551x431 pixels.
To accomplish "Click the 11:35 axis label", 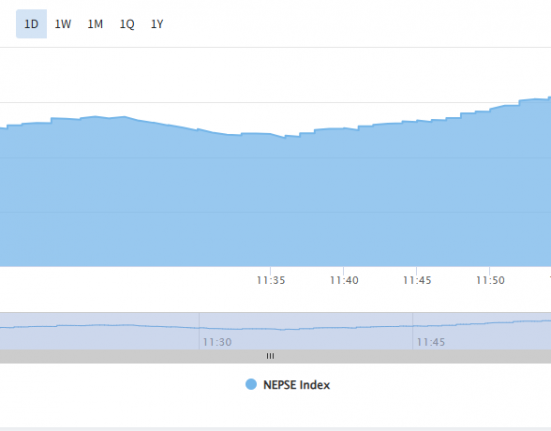I will point(271,280).
